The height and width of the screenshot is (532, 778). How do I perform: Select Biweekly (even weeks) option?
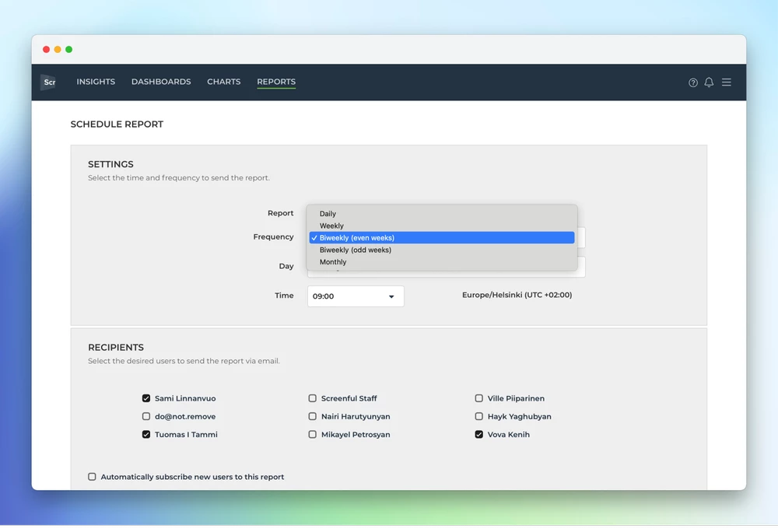click(442, 238)
